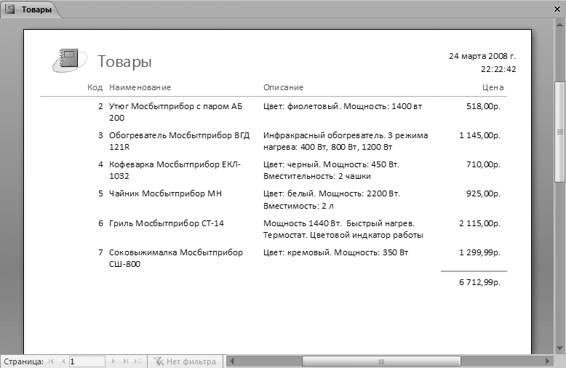The image size is (566, 368).
Task: Close the Товары report window
Action: tap(557, 9)
